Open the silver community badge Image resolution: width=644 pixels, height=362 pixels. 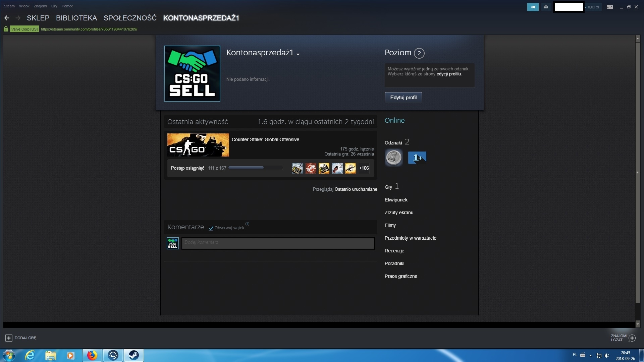(x=393, y=158)
